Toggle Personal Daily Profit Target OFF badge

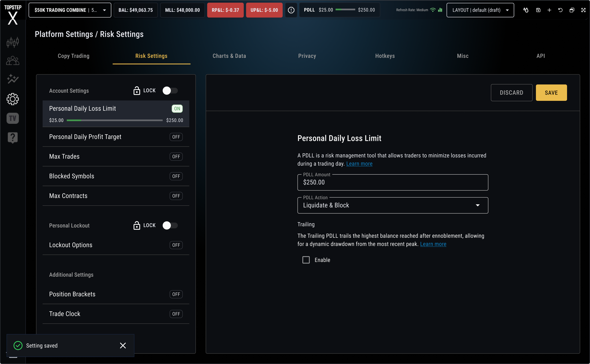(176, 137)
